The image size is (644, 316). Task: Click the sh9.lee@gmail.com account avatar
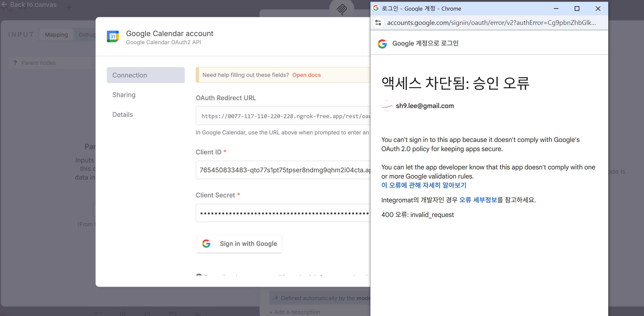coord(387,106)
